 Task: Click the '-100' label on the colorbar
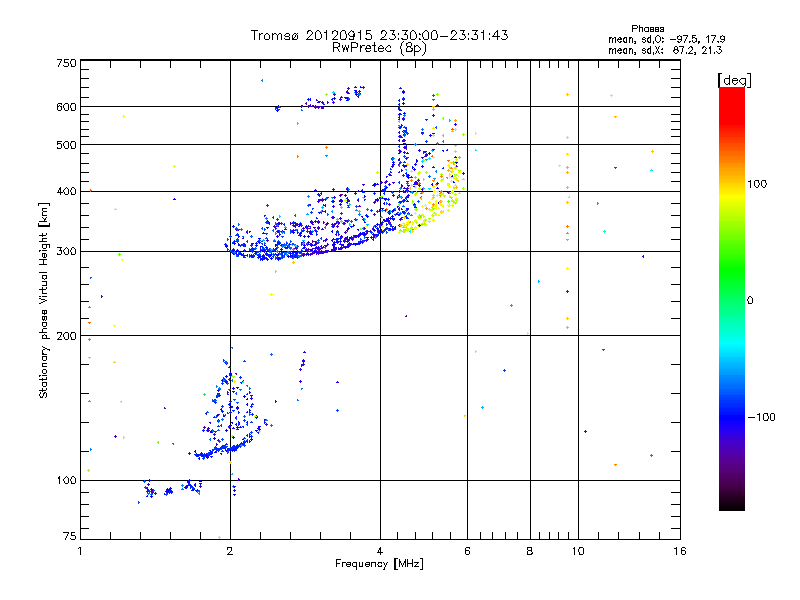click(x=761, y=417)
